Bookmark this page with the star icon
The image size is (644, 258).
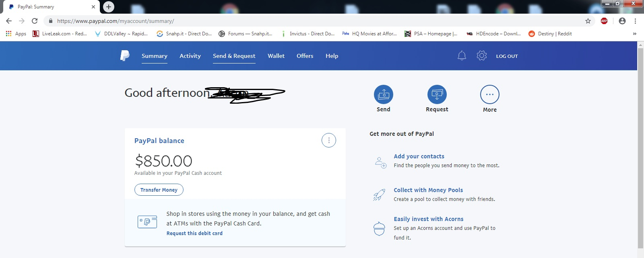[x=588, y=21]
